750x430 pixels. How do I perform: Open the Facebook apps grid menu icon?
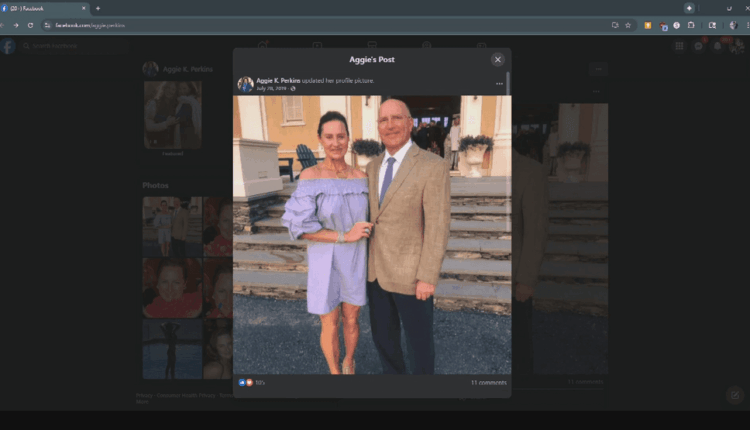tap(680, 46)
